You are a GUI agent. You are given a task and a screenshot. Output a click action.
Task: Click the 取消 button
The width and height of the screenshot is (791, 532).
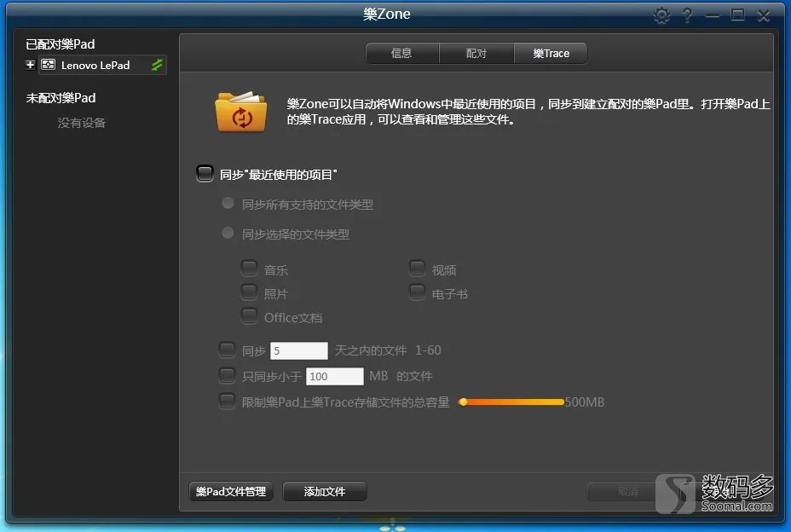click(x=628, y=491)
